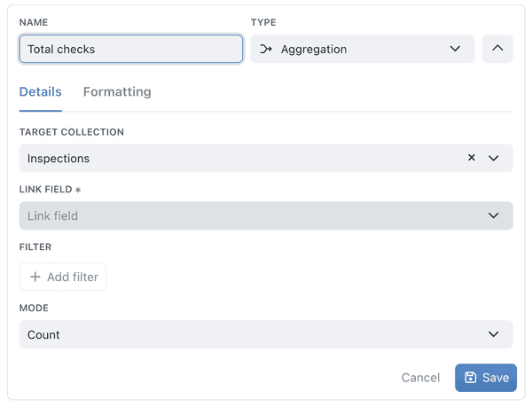Select the Details tab
Screen dimensions: 532x407
[41, 92]
